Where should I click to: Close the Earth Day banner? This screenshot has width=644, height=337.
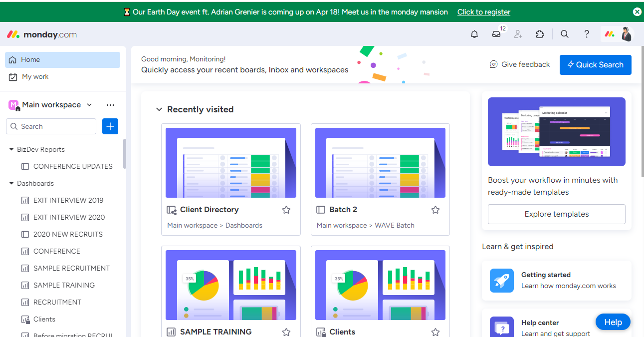[637, 11]
